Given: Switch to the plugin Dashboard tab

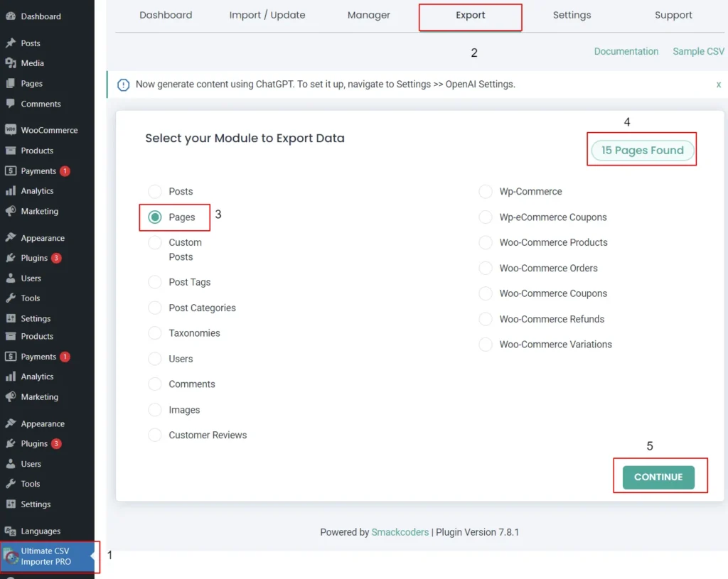Looking at the screenshot, I should coord(166,15).
